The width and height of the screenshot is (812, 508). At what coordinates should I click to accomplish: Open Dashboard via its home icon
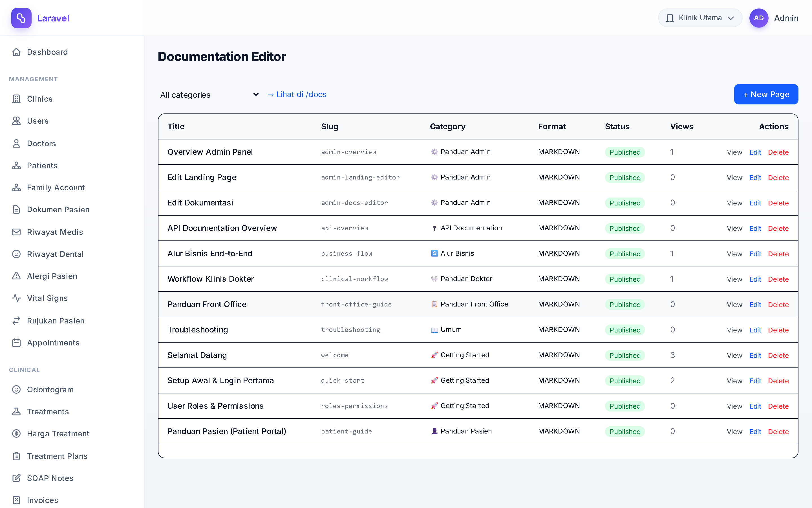pos(16,52)
